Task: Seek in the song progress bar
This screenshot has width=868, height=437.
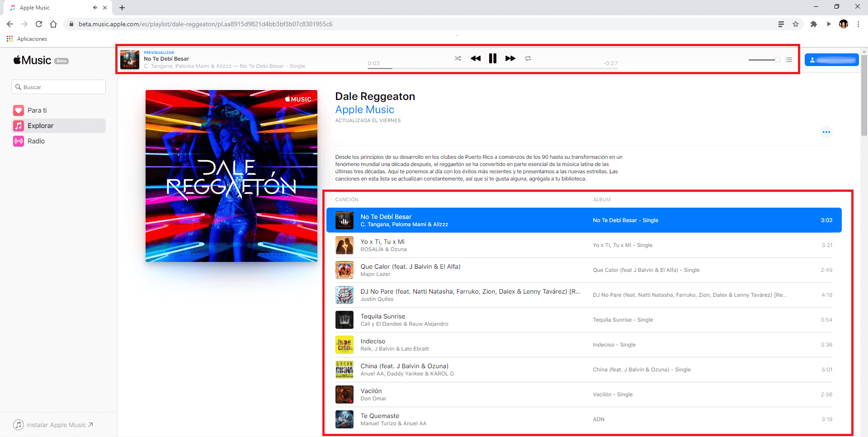Action: pyautogui.click(x=492, y=68)
